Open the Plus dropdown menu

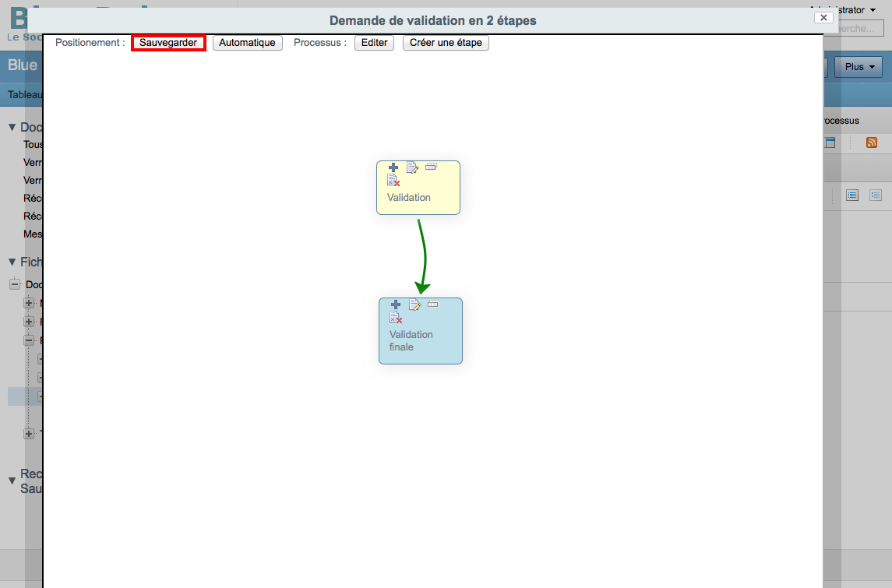coord(859,67)
